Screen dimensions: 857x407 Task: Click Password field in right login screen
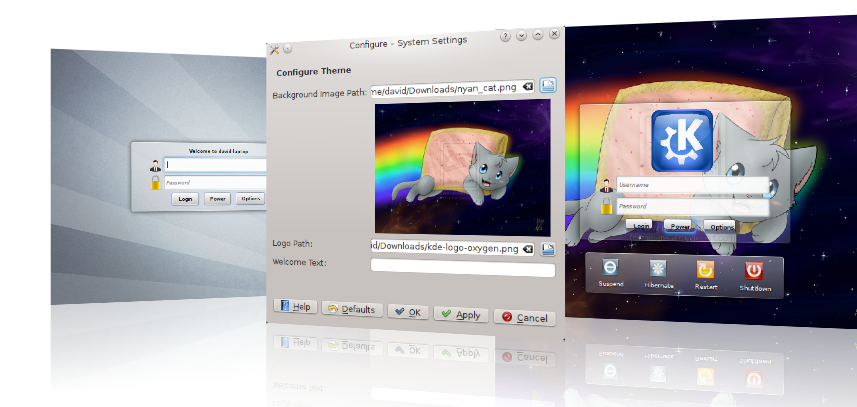click(x=692, y=207)
